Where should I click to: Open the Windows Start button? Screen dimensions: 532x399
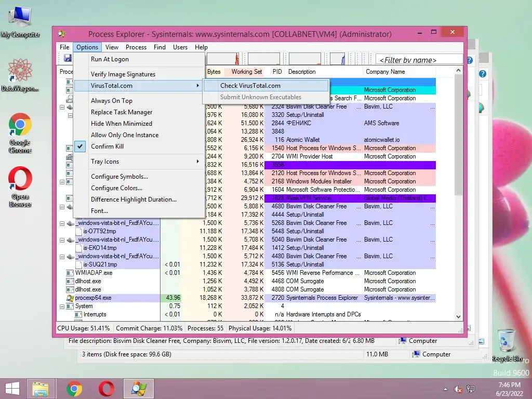click(12, 389)
